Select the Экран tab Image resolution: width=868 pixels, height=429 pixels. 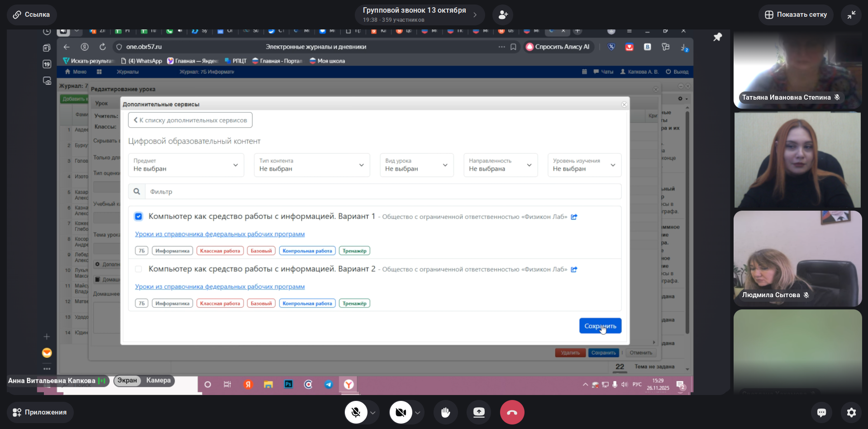point(127,381)
